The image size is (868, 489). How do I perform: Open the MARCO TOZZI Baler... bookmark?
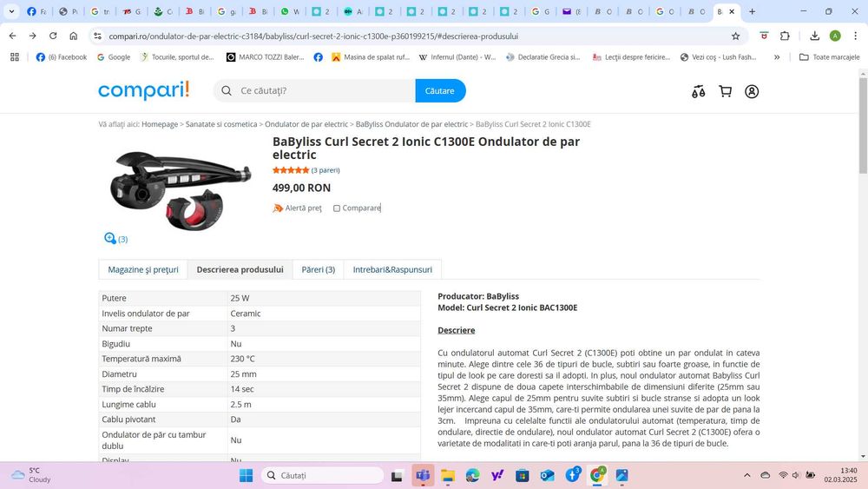tap(265, 57)
